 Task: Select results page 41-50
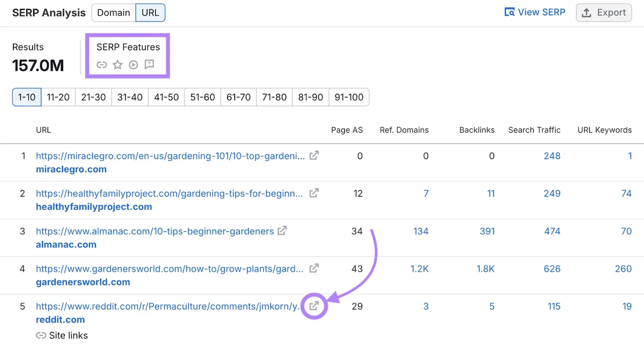[x=166, y=97]
